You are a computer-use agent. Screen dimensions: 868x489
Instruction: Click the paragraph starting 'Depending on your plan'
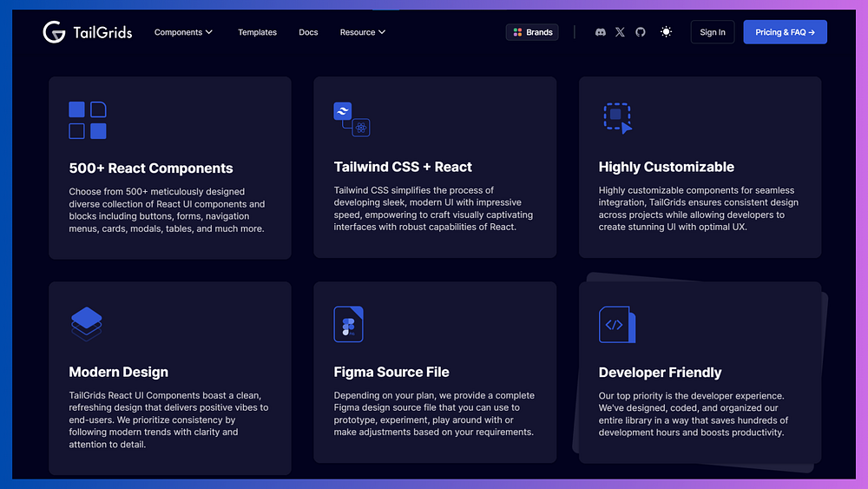click(x=434, y=413)
